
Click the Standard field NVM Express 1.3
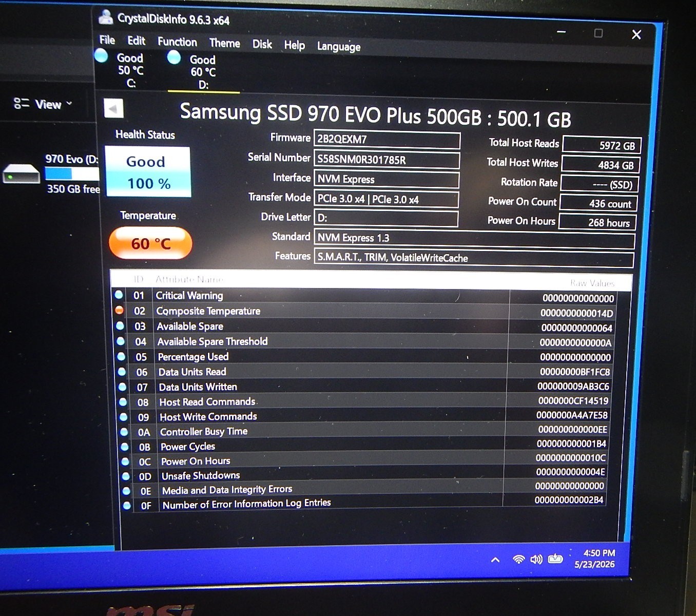coord(474,239)
